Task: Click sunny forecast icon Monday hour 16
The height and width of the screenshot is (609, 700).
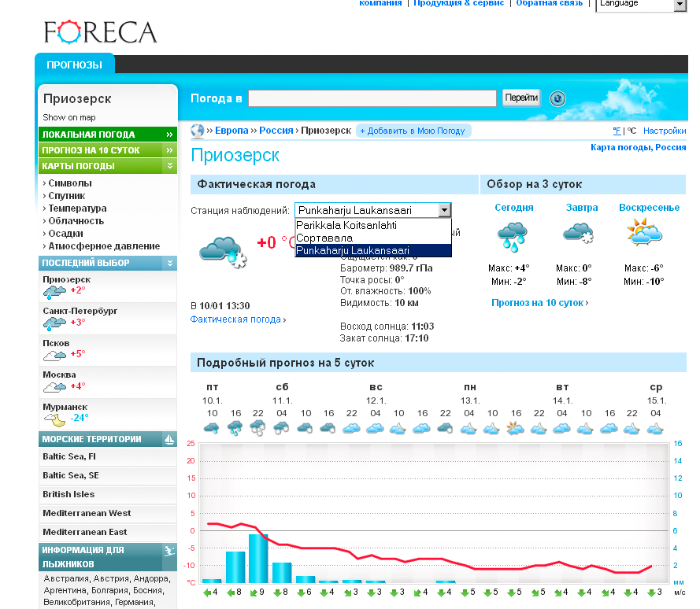Action: (516, 428)
